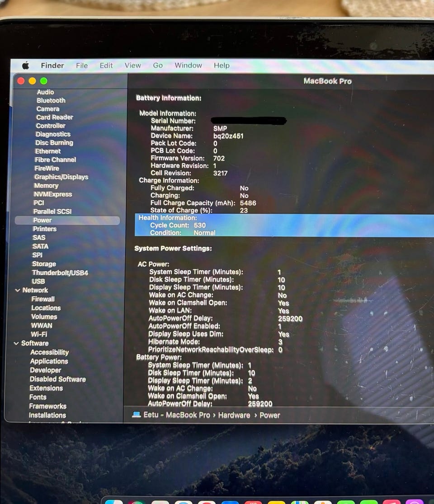
Task: Select Fibre Channel in the sidebar
Action: click(55, 160)
